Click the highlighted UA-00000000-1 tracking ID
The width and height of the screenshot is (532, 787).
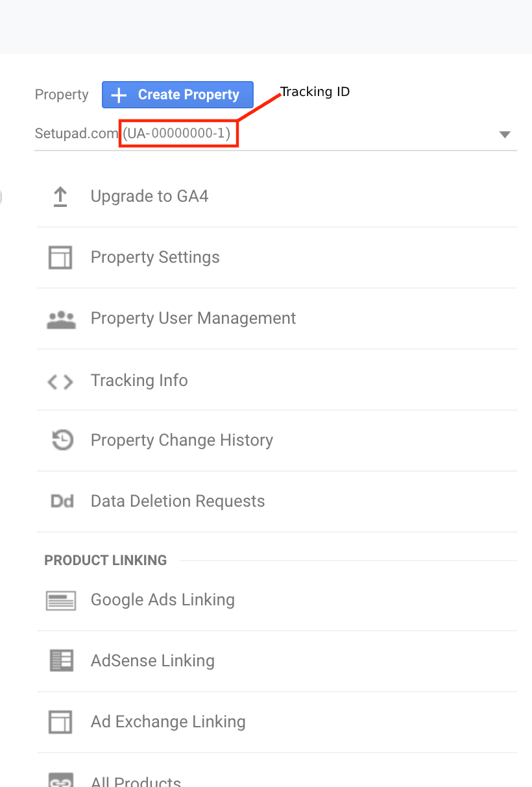point(178,134)
